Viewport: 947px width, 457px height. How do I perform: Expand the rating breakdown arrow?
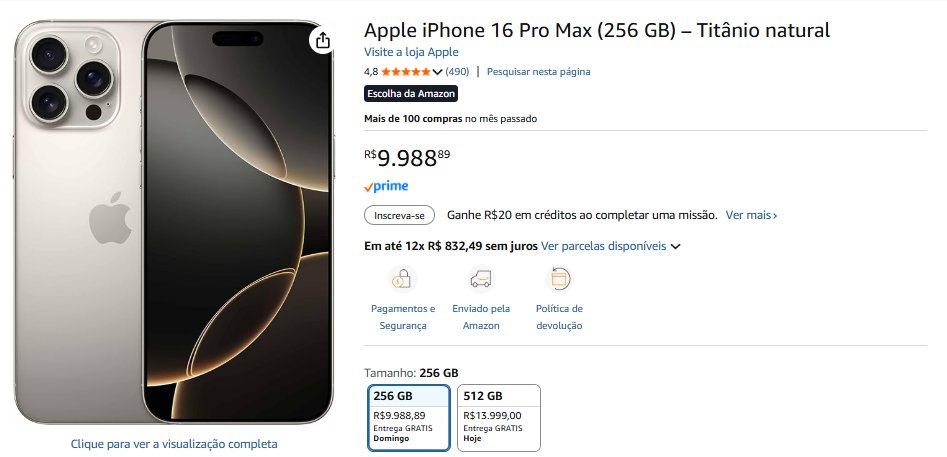tap(437, 72)
